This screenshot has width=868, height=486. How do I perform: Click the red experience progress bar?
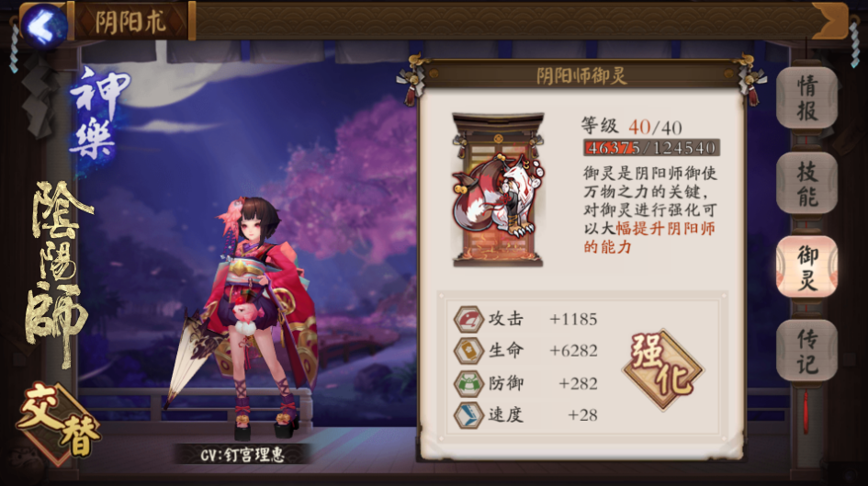pyautogui.click(x=651, y=148)
